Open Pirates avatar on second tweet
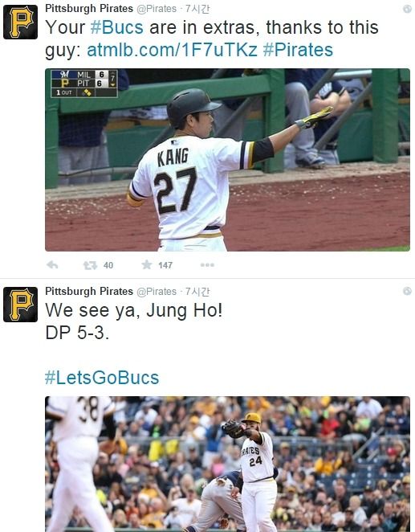 20,305
